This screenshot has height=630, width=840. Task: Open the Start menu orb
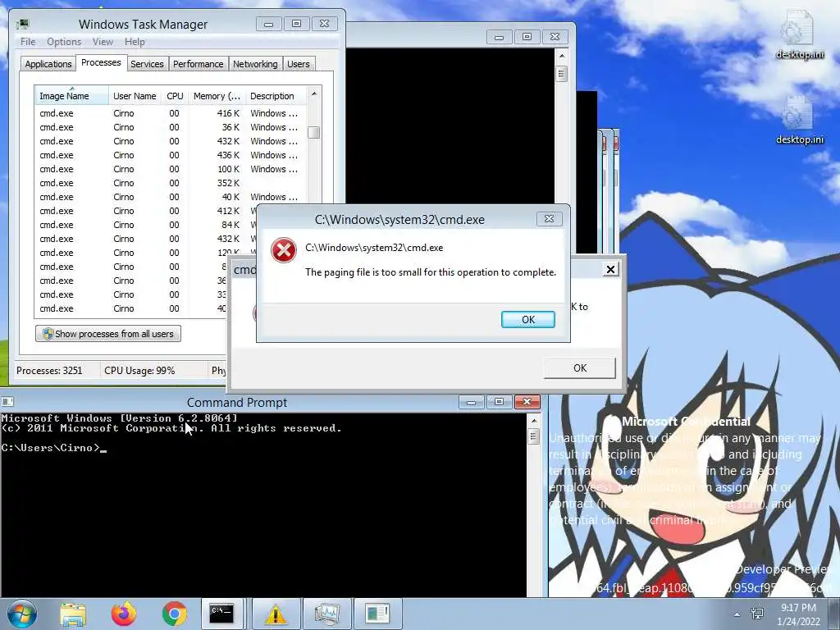[22, 614]
